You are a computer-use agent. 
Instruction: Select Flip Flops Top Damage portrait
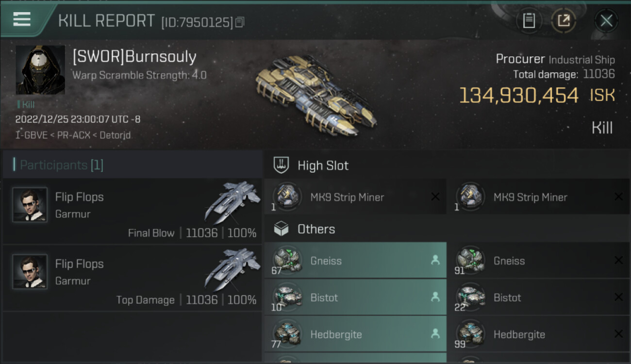tap(30, 272)
